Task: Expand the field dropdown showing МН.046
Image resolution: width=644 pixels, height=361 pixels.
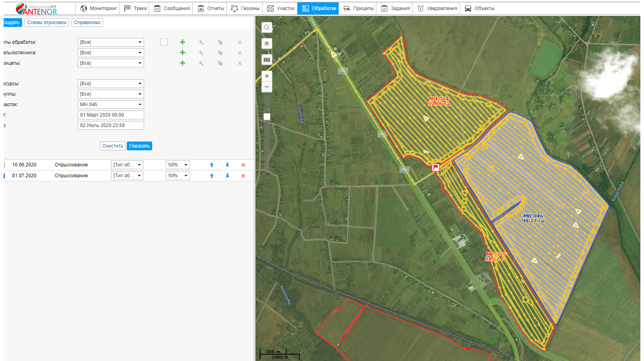Action: coord(140,105)
